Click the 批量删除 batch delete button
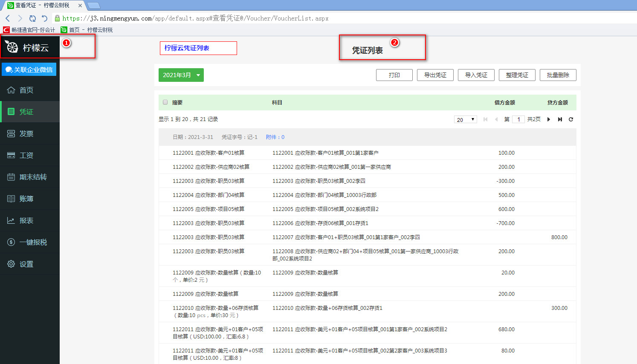The width and height of the screenshot is (637, 364). pyautogui.click(x=558, y=75)
